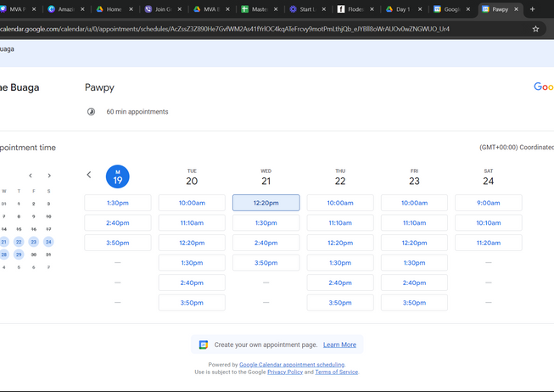Image resolution: width=554 pixels, height=392 pixels.
Task: Book 10:00am on Thursday 22
Action: pyautogui.click(x=340, y=203)
